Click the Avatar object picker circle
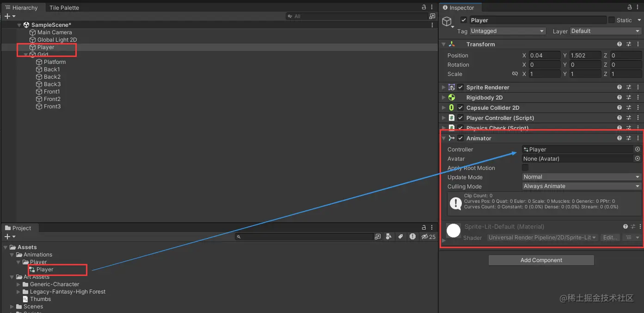Screen dimensions: 644x313 tap(638, 159)
